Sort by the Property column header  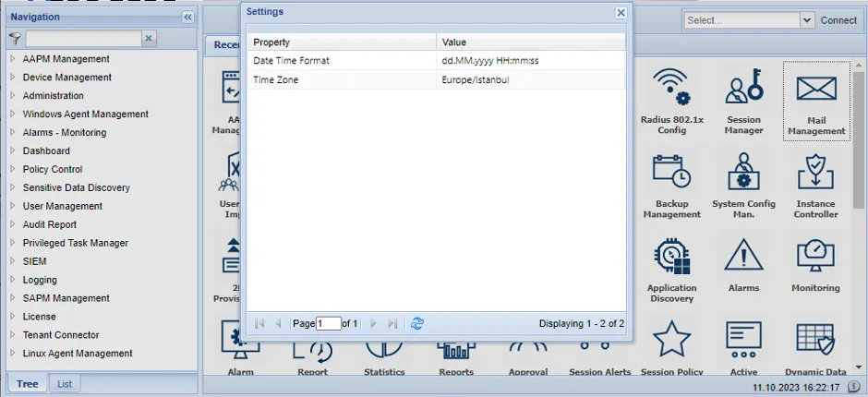pyautogui.click(x=342, y=42)
